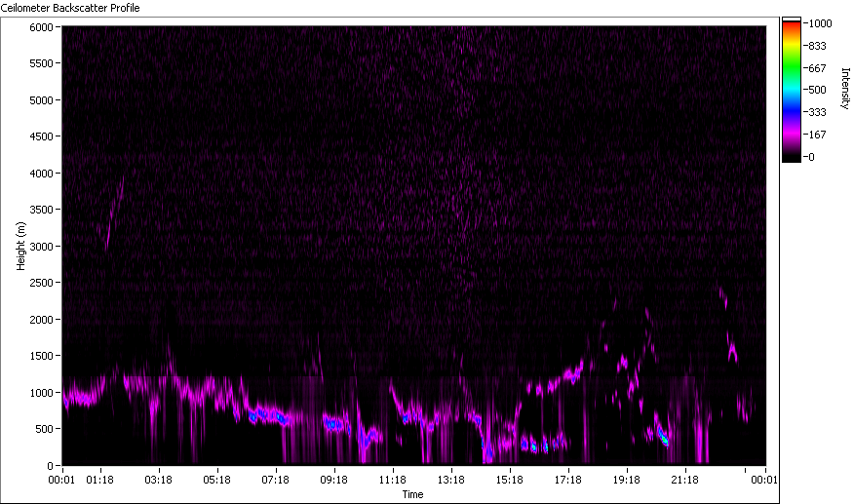Select the 667 intensity scale label
Image resolution: width=854 pixels, height=504 pixels.
pyautogui.click(x=818, y=68)
